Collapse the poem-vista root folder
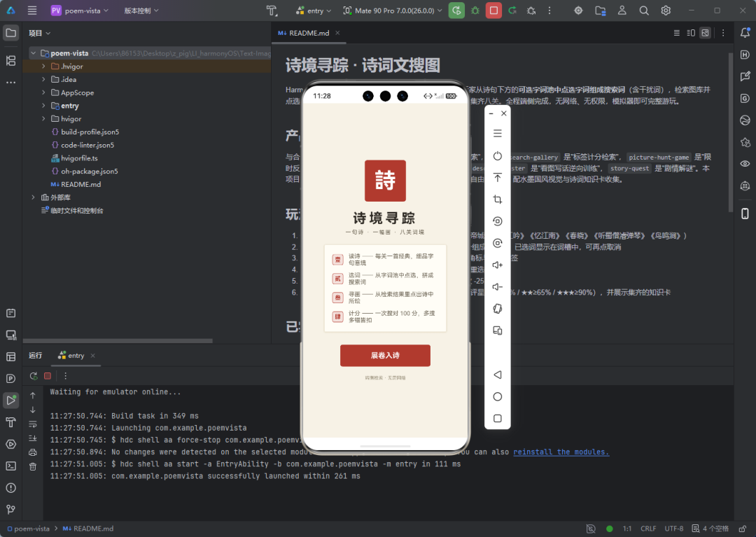 pos(34,53)
